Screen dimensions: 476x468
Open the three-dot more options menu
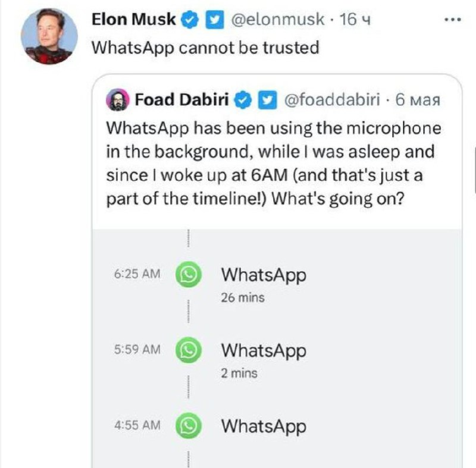[453, 20]
